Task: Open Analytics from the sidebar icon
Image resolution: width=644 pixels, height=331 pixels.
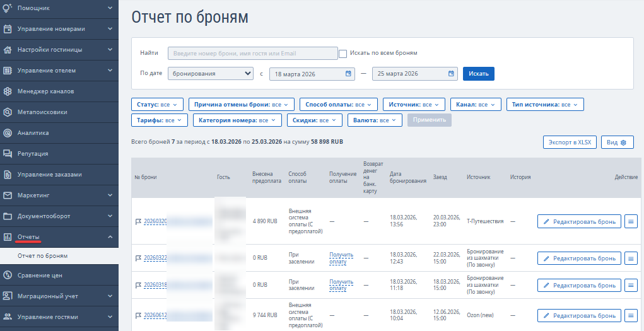Action: point(8,133)
